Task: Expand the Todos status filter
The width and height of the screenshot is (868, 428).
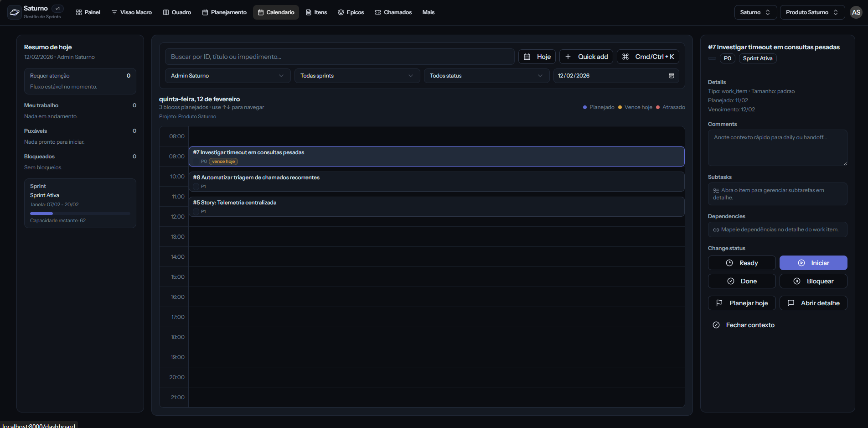Action: tap(486, 76)
